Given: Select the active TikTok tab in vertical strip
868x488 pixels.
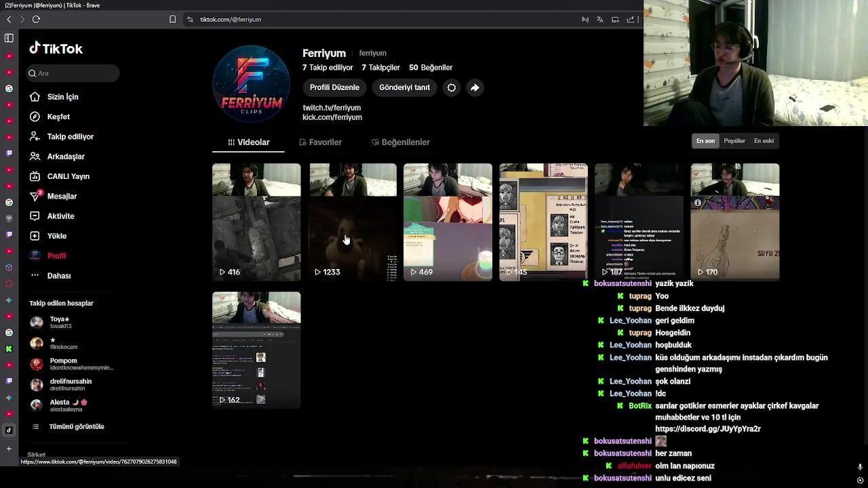Looking at the screenshot, I should click(9, 430).
